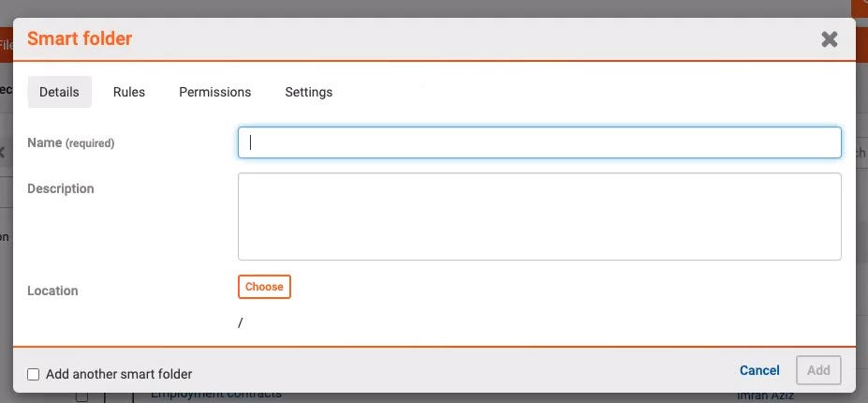Click into the Description text area
868x403 pixels.
click(539, 216)
